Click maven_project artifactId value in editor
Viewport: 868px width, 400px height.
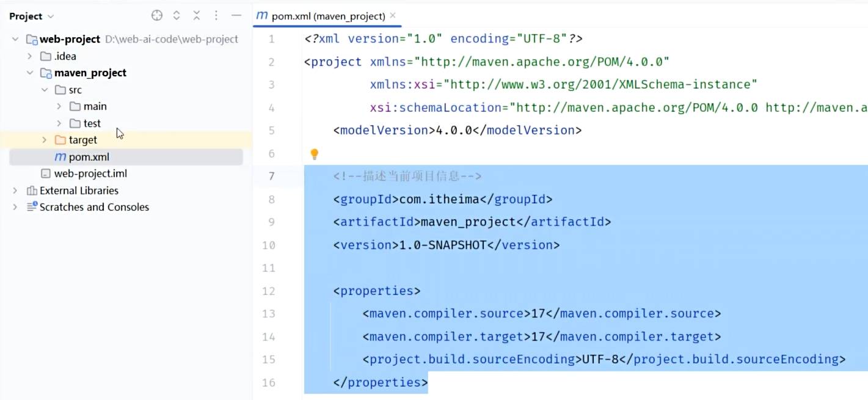[x=469, y=222]
